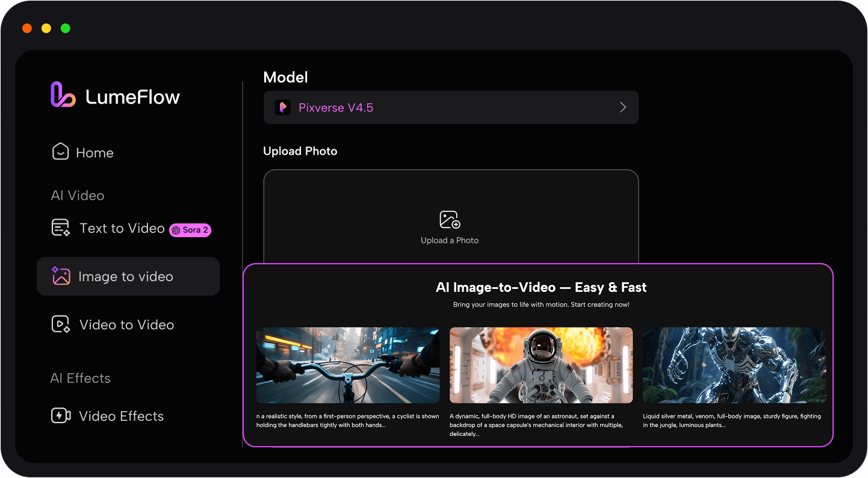Select the astronaut video thumbnail

pos(541,365)
